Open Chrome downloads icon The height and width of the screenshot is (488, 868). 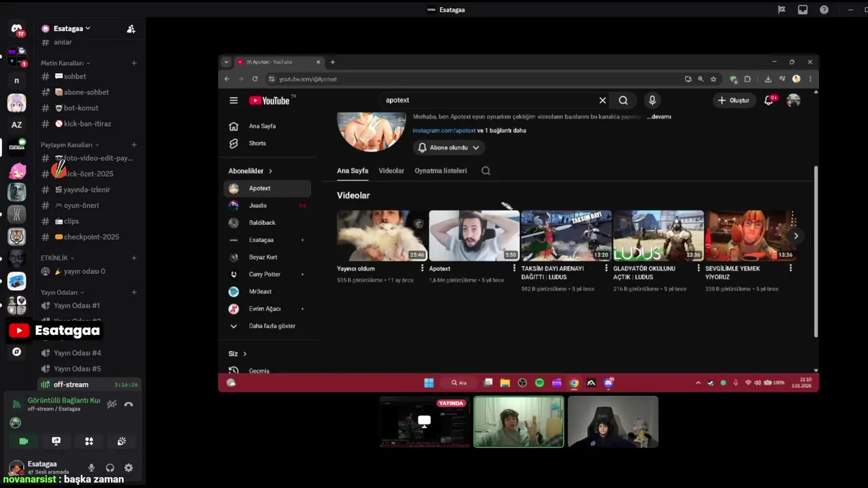click(x=768, y=79)
